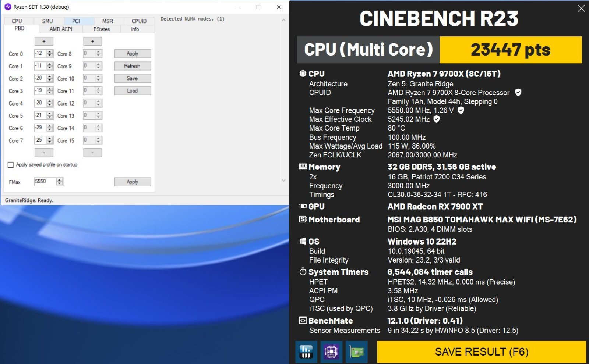Click shield icon beside Max Core Frequency value
This screenshot has width=589, height=364.
[x=461, y=110]
